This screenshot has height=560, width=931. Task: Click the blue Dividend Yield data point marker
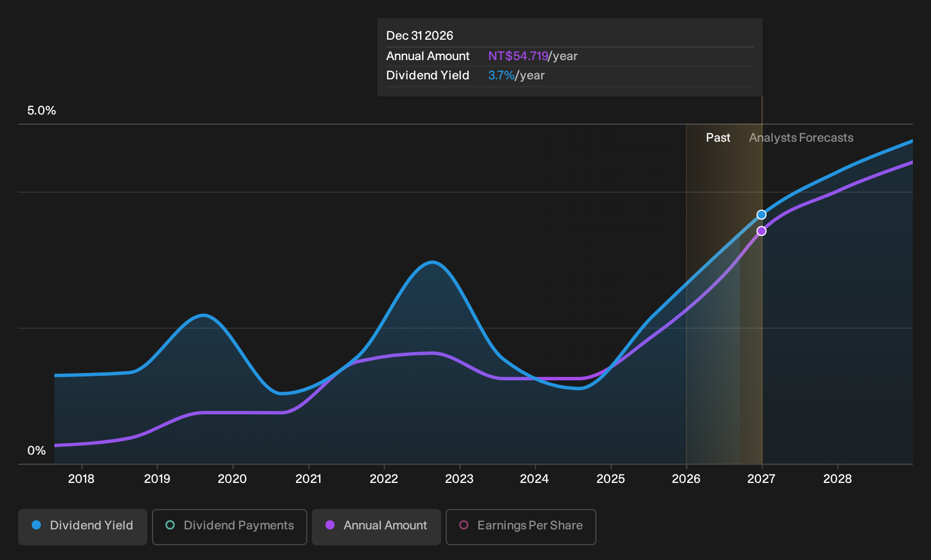(761, 215)
